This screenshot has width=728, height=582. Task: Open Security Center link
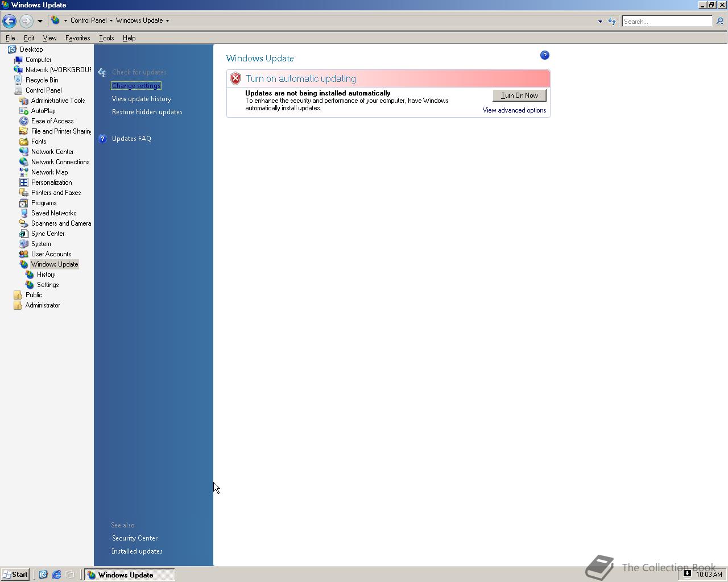135,538
